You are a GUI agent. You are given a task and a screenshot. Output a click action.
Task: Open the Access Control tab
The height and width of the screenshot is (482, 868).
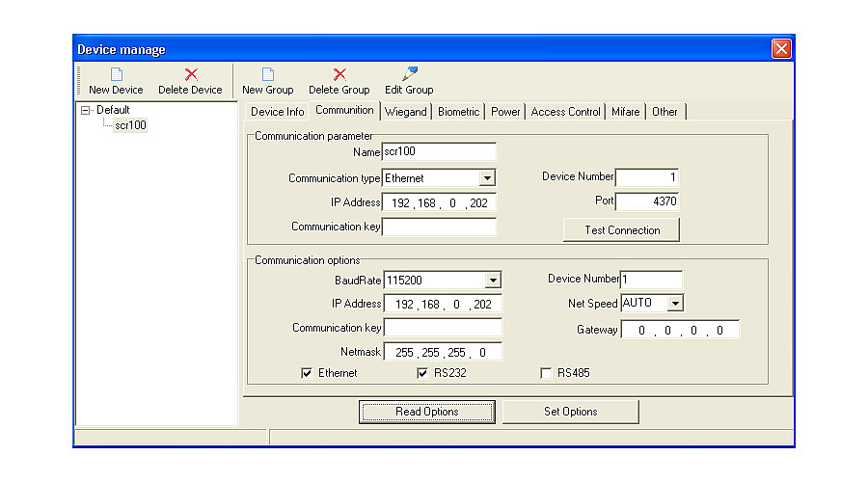pos(565,112)
